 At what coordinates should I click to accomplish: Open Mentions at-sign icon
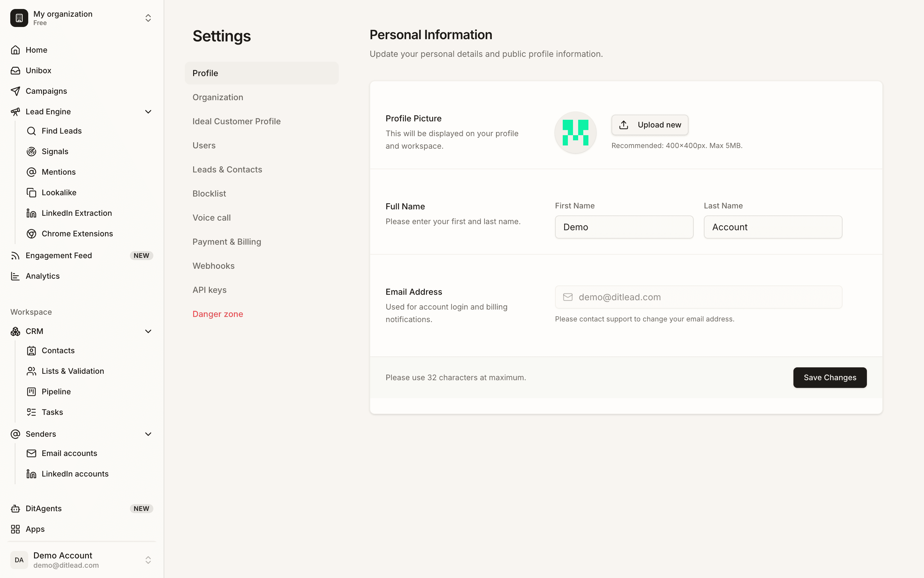coord(31,172)
